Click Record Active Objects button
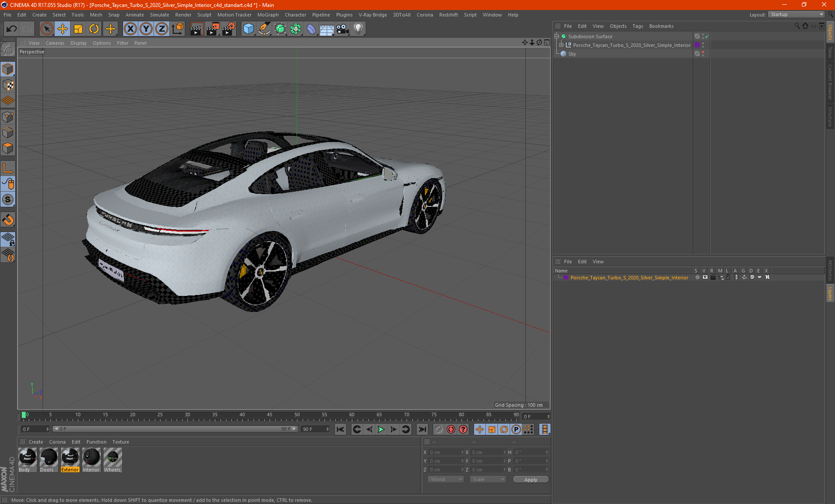The width and height of the screenshot is (835, 504). 439,429
